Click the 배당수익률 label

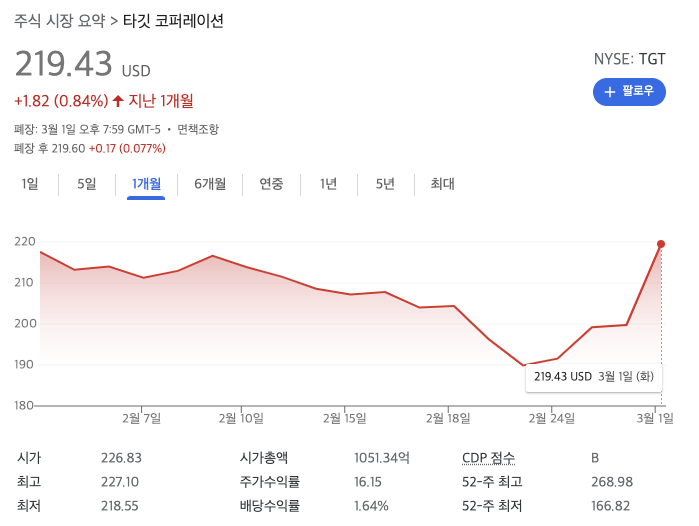pyautogui.click(x=270, y=506)
